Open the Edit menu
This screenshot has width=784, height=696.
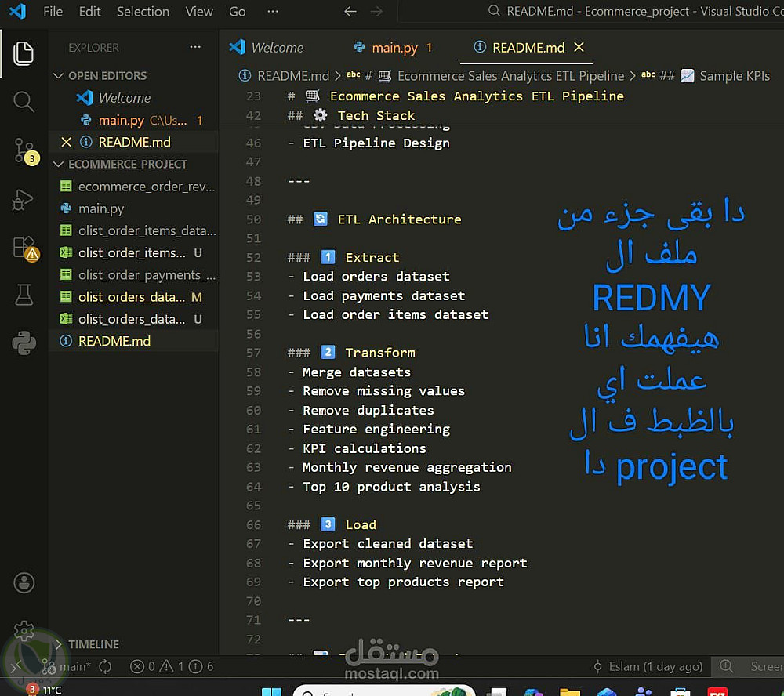[90, 11]
